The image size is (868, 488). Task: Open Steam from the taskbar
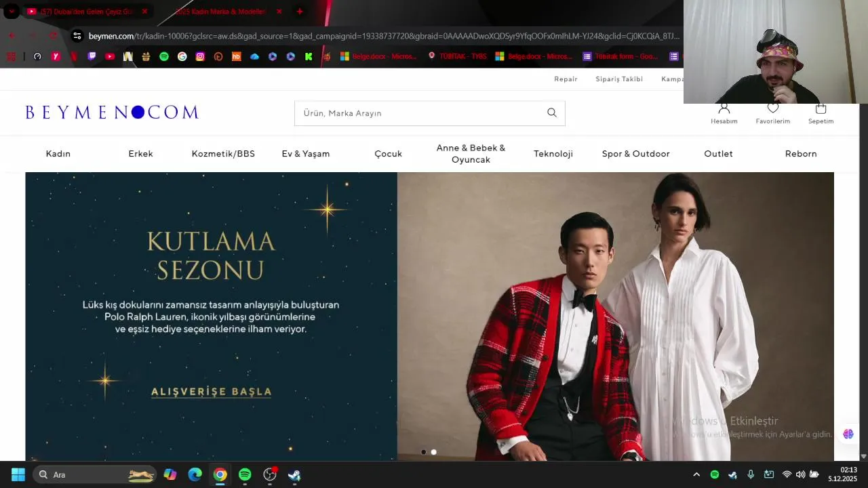click(x=294, y=474)
